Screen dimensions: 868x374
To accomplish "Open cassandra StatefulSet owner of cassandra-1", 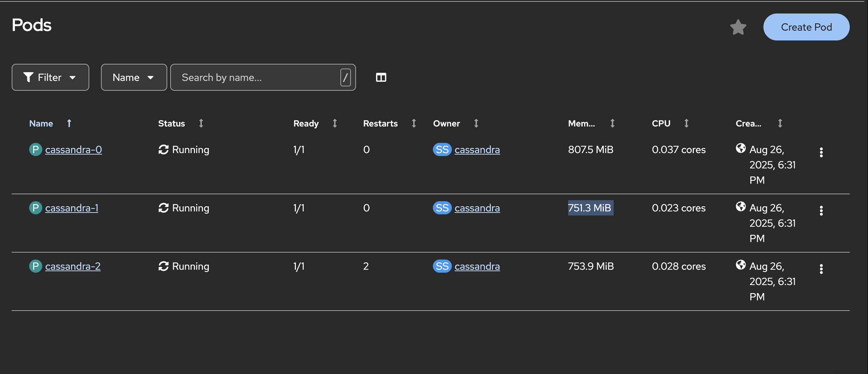I will pos(477,208).
